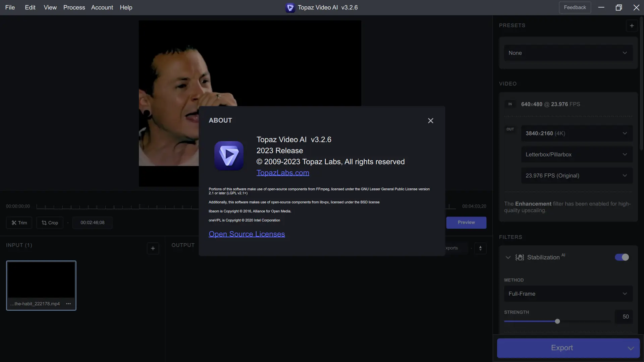Image resolution: width=644 pixels, height=362 pixels.
Task: Open the Full-Frame method dropdown
Action: (568, 294)
